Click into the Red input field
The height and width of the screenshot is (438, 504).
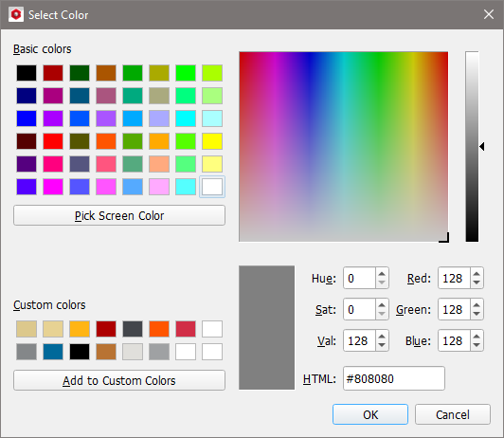[454, 278]
